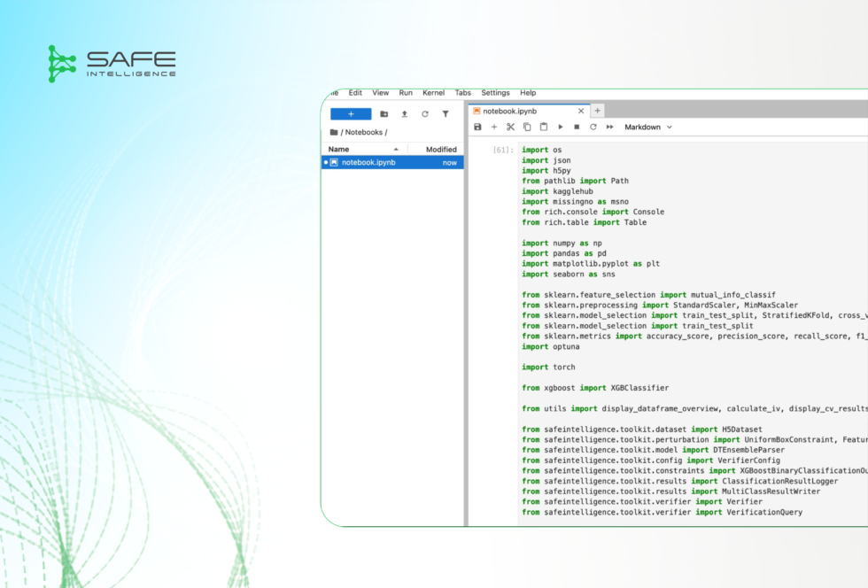The height and width of the screenshot is (588, 868).
Task: Close the notebook.ipynb tab
Action: 581,112
